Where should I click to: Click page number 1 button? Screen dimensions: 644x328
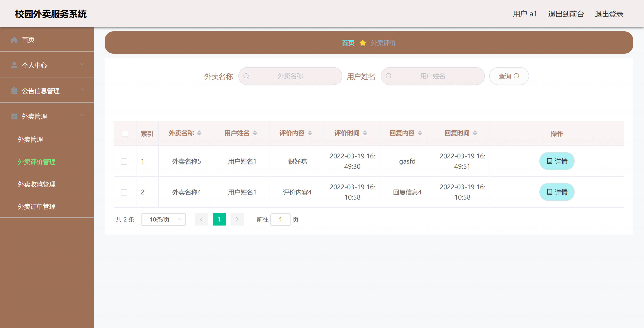point(219,219)
